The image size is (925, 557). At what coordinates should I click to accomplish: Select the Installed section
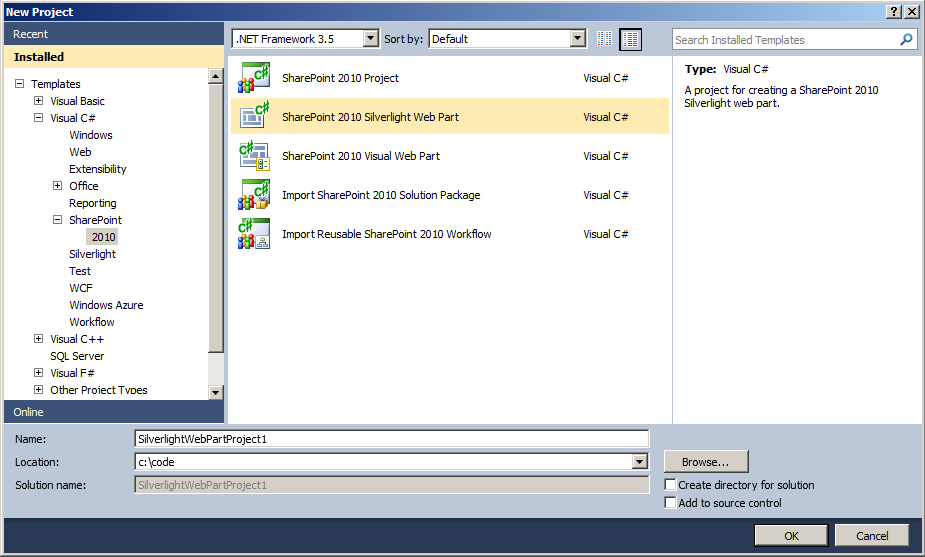114,57
